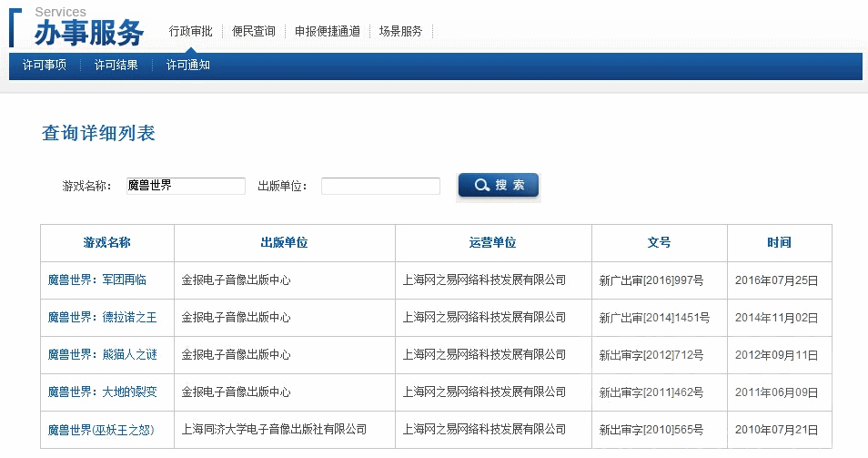
Task: Click the 文号 column header
Action: 659,242
